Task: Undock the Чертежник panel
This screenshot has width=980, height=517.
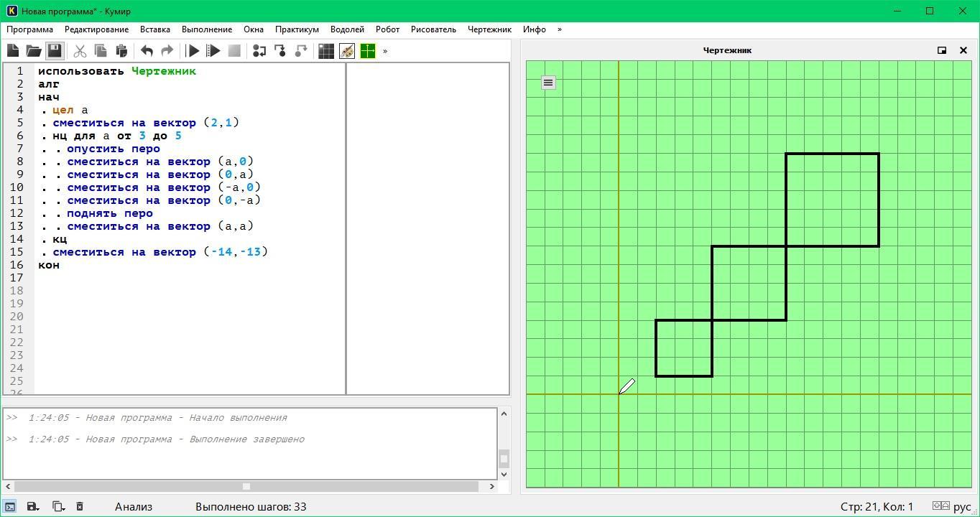Action: click(x=942, y=50)
